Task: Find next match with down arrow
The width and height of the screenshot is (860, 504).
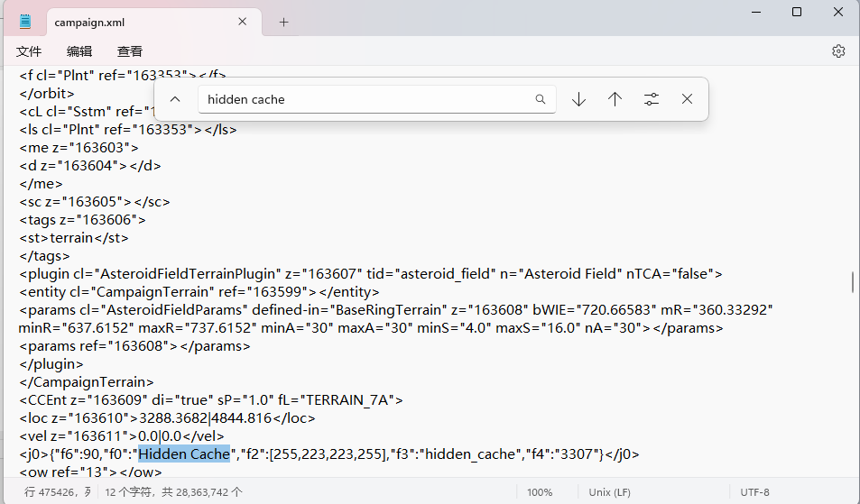Action: click(x=579, y=99)
